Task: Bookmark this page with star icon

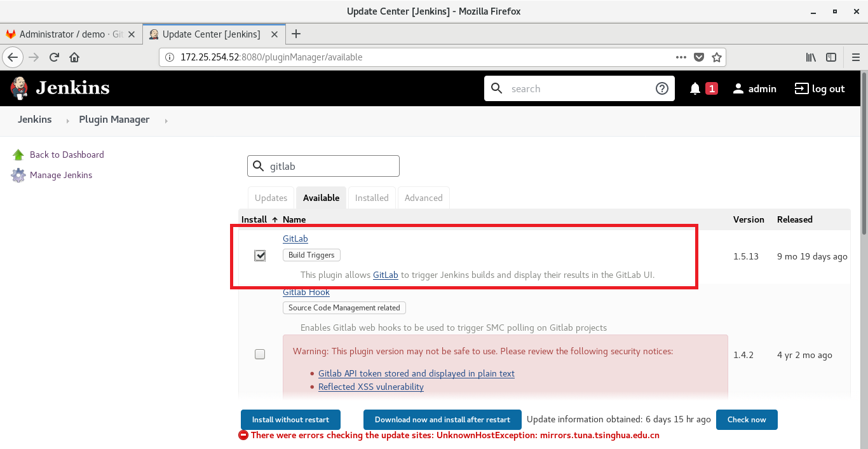Action: tap(717, 57)
